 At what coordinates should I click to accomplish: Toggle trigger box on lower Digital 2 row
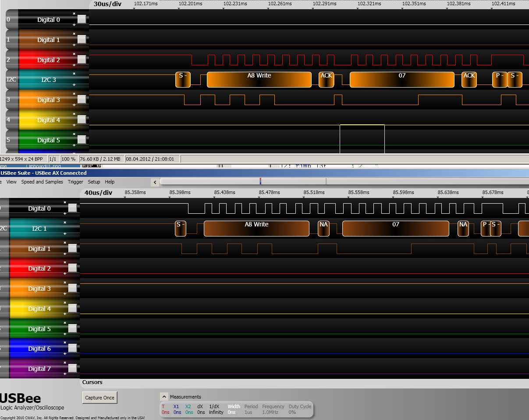pyautogui.click(x=72, y=268)
